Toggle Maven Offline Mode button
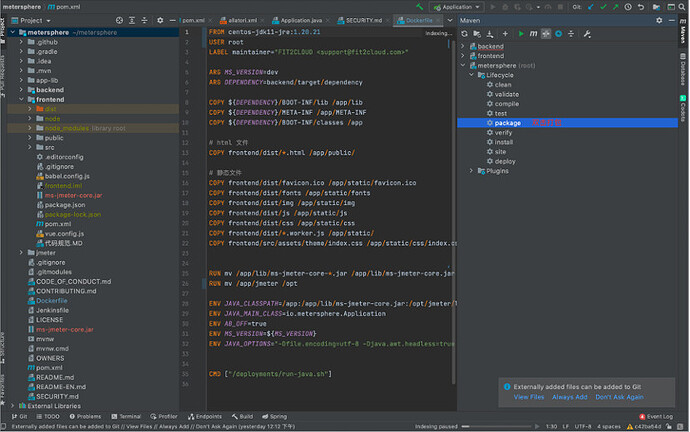 click(546, 34)
